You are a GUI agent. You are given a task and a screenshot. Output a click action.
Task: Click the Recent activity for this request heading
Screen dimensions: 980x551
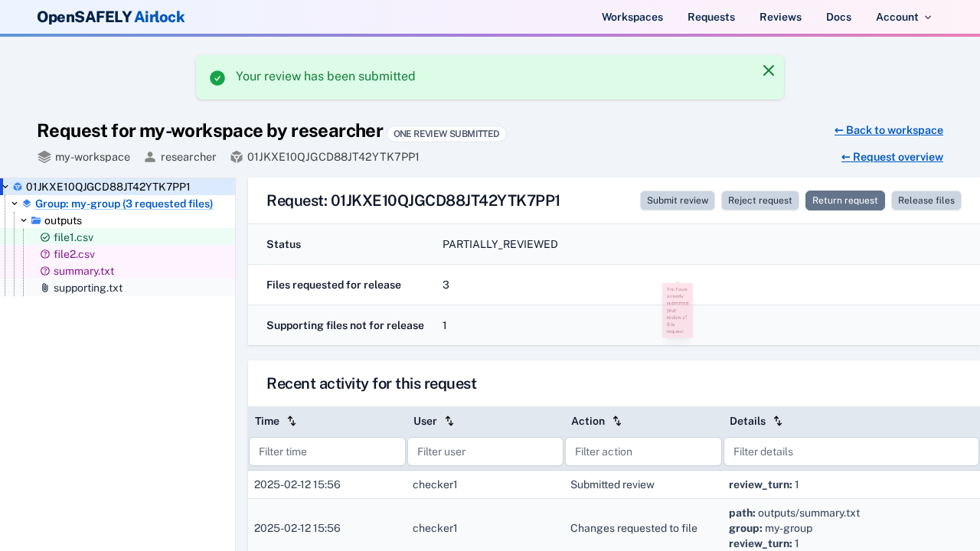(371, 383)
